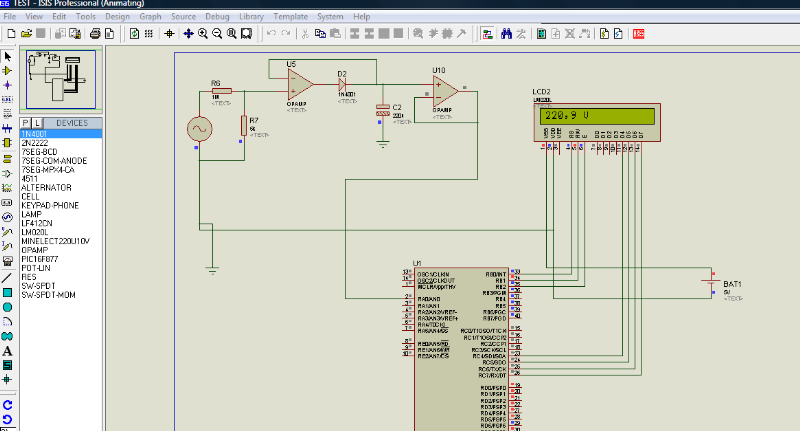Click the Zoom In magnifier icon
Viewport: 800px width, 431px height.
(x=203, y=33)
